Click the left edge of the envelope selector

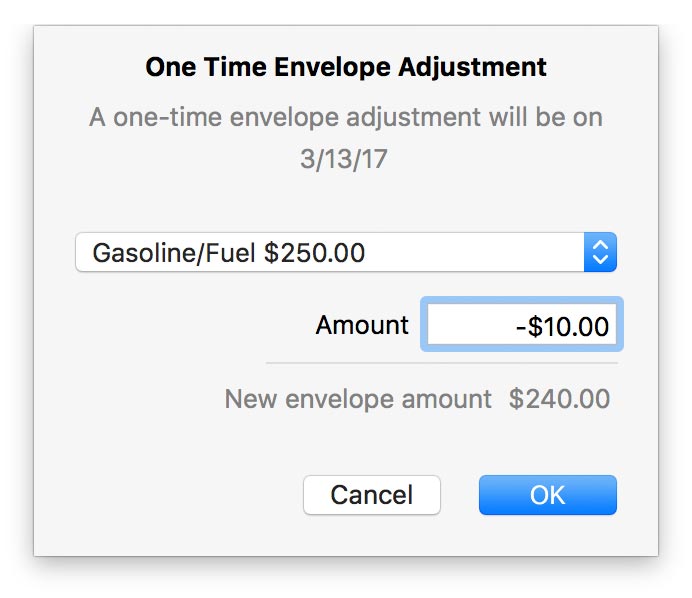click(x=81, y=253)
